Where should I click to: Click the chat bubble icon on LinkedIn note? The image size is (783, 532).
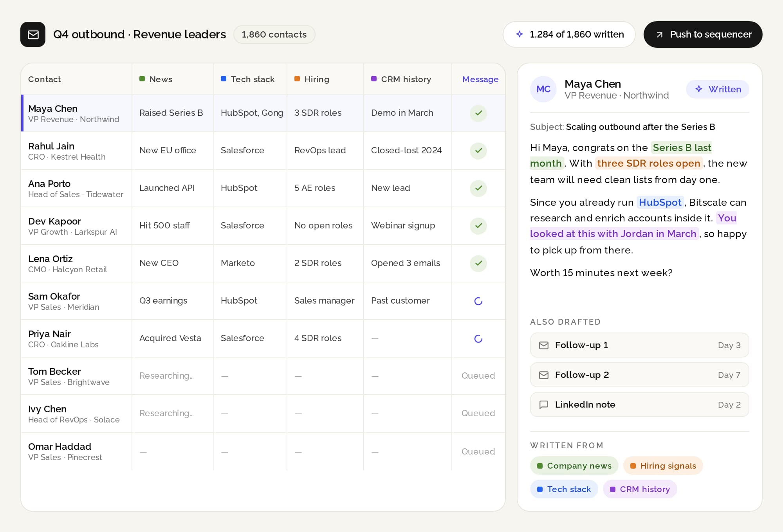(x=544, y=404)
